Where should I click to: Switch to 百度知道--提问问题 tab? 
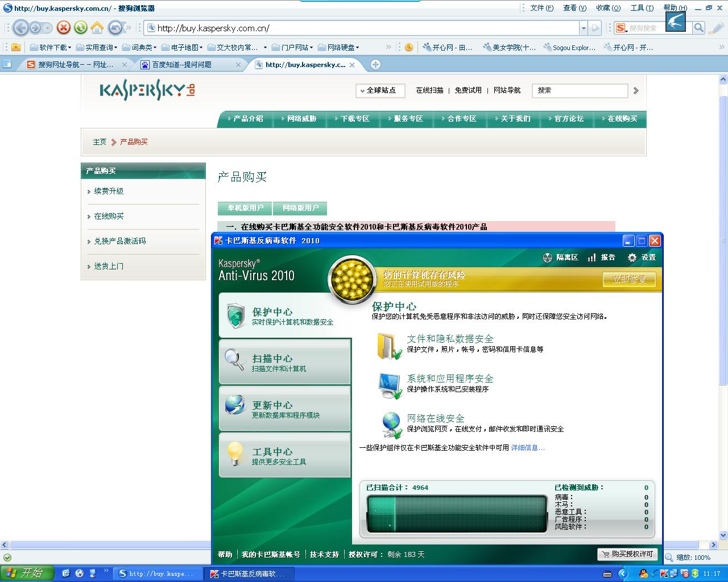(x=182, y=65)
